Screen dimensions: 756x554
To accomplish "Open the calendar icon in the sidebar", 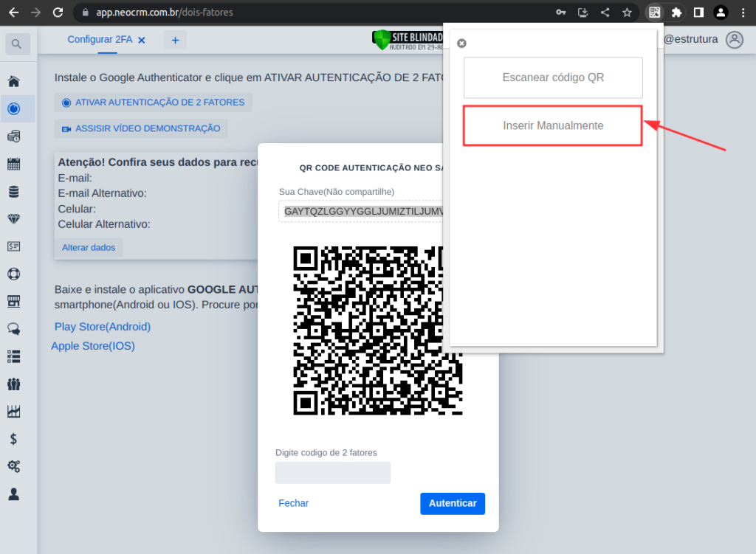I will coord(13,164).
